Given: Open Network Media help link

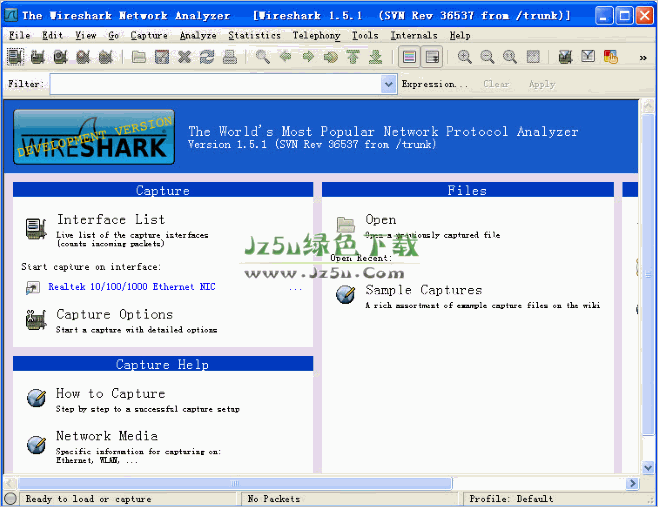Looking at the screenshot, I should click(107, 436).
